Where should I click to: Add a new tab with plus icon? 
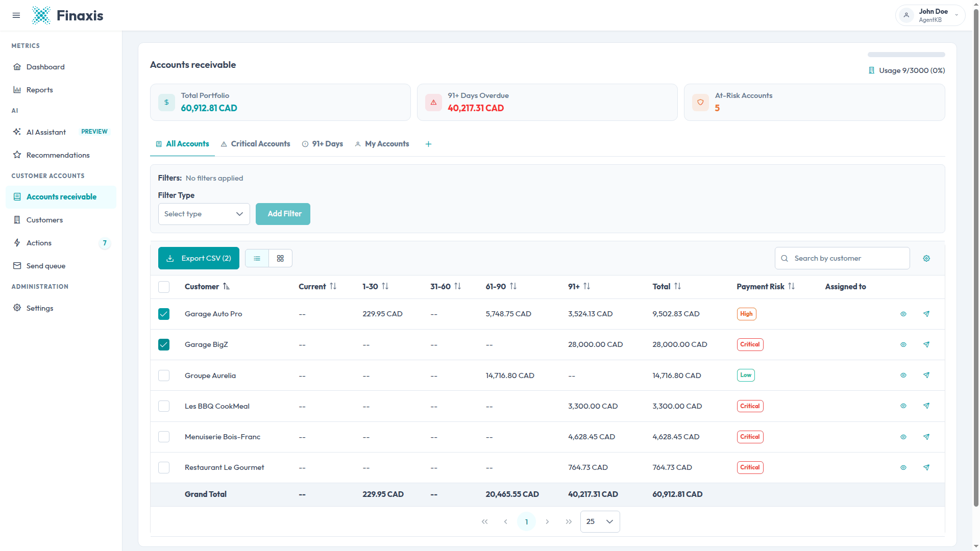[x=428, y=144]
